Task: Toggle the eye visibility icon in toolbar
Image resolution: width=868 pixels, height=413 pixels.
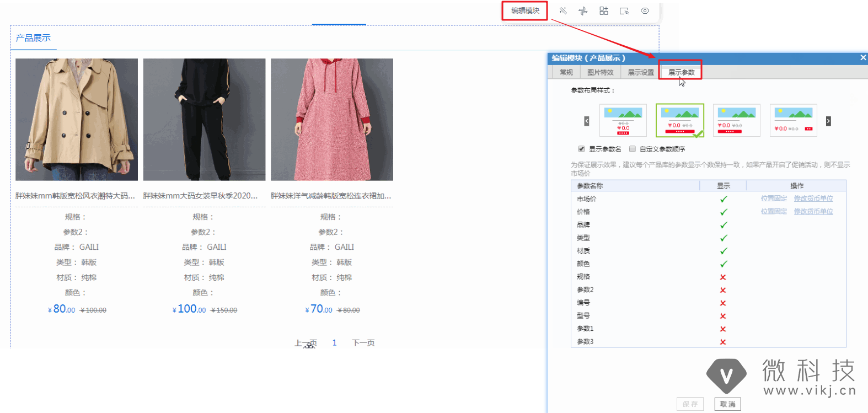Action: coord(645,11)
